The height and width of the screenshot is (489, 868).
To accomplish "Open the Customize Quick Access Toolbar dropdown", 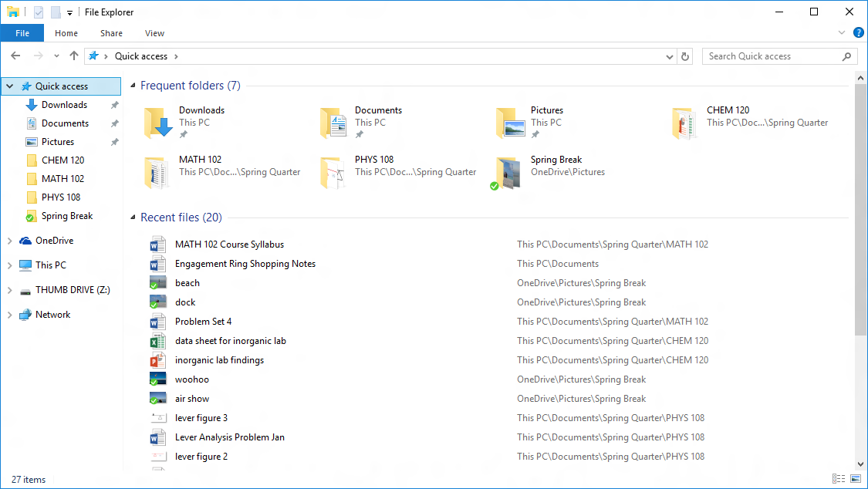I will coord(69,12).
